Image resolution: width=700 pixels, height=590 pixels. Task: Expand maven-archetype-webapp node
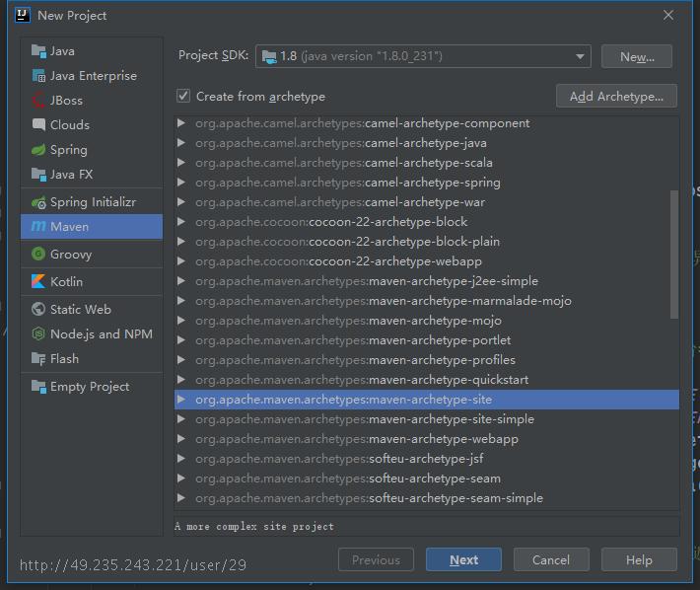[181, 439]
